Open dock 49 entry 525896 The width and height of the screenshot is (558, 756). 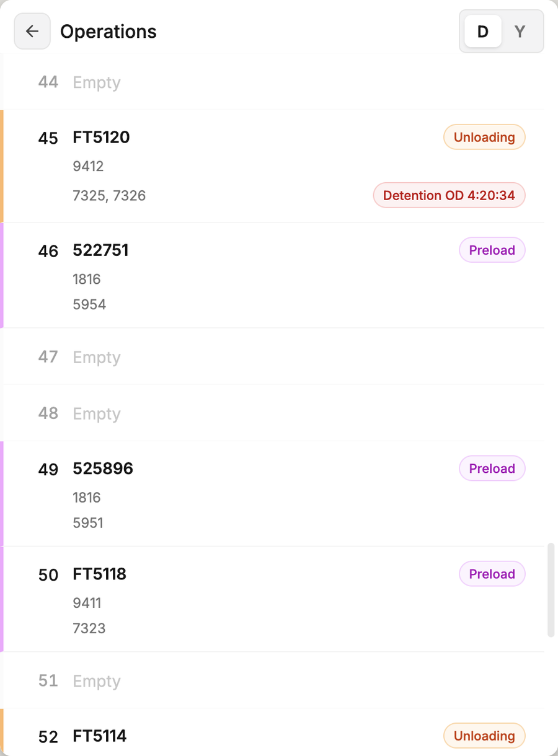(x=273, y=494)
